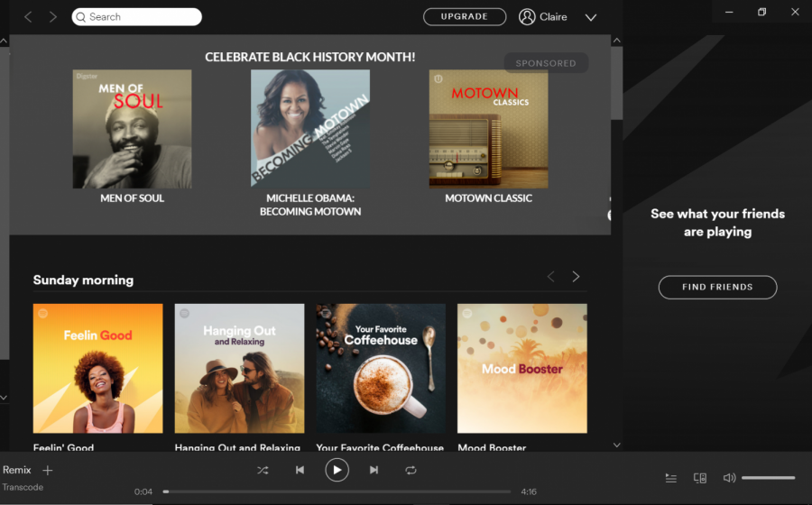The height and width of the screenshot is (505, 812).
Task: Skip to the next track
Action: click(x=374, y=471)
